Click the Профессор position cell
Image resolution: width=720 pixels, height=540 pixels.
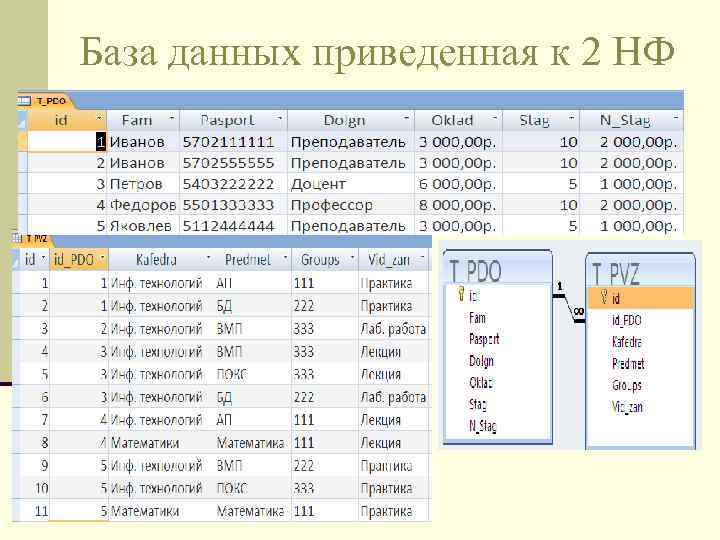(x=351, y=205)
